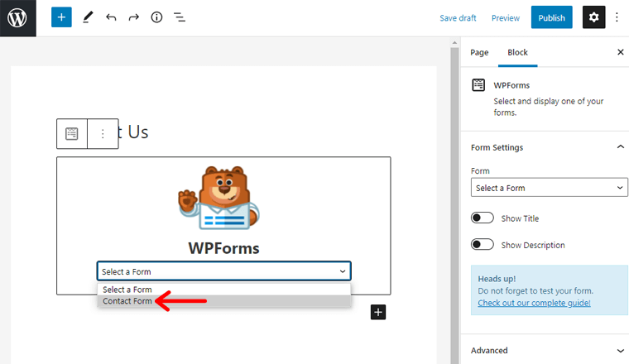Open the document details info icon
Screen dimensions: 629x364
[x=156, y=17]
